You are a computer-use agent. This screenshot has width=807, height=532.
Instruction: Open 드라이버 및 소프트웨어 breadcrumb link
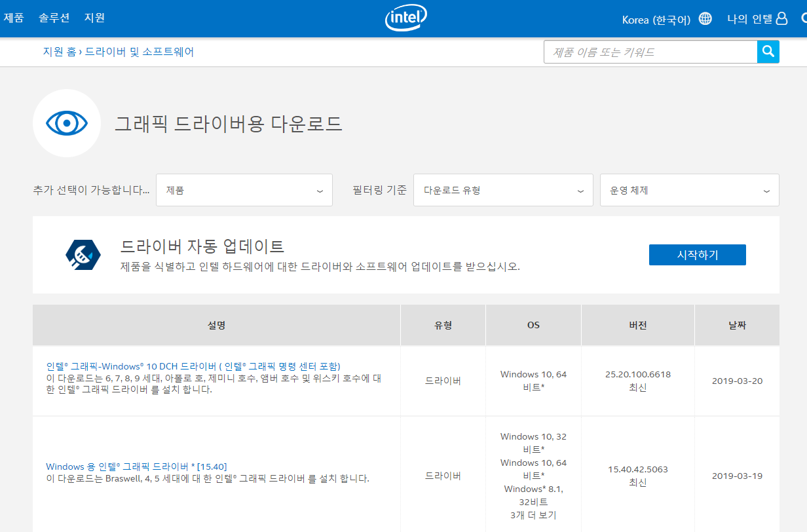coord(140,52)
